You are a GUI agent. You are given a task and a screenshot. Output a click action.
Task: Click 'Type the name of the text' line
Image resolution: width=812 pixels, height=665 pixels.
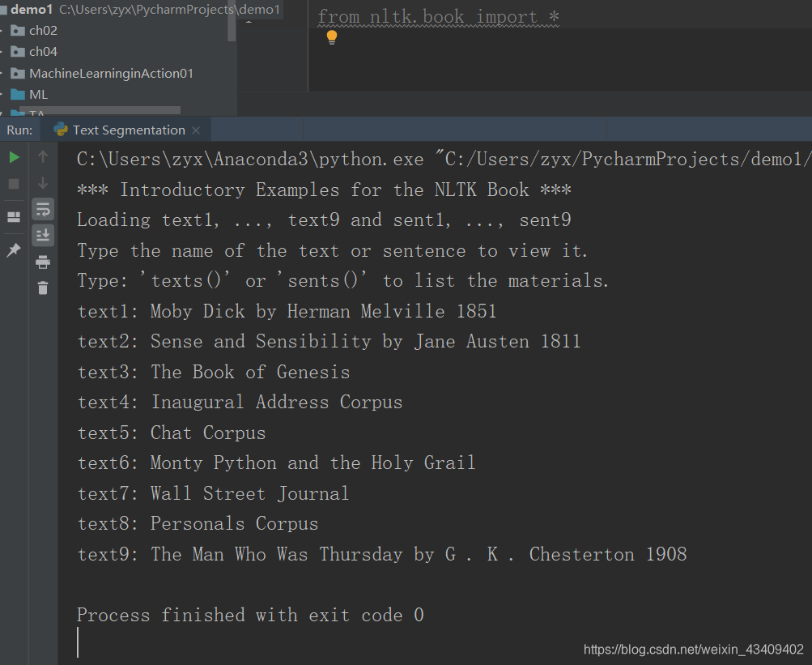coord(333,250)
